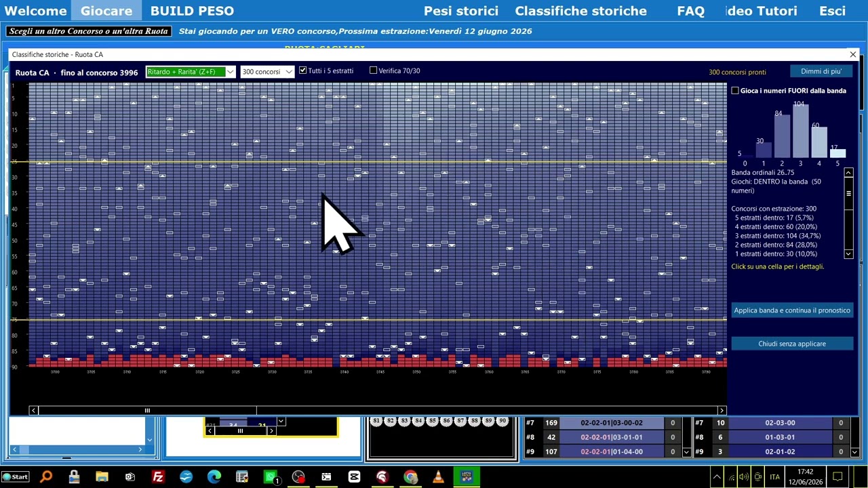This screenshot has height=488, width=868.
Task: Open the Windows Start button
Action: click(16, 476)
